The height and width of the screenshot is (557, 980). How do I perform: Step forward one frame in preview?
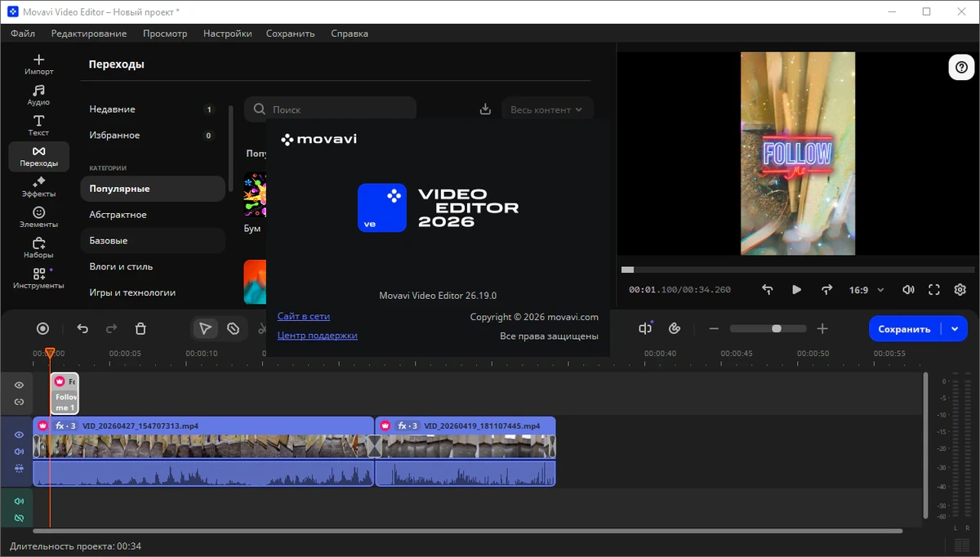point(826,289)
